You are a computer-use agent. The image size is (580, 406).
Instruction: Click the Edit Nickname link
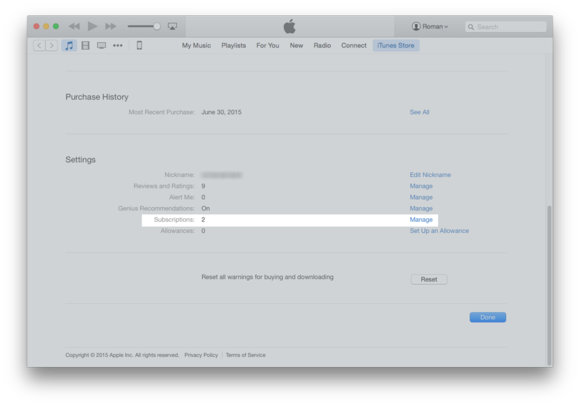point(430,175)
